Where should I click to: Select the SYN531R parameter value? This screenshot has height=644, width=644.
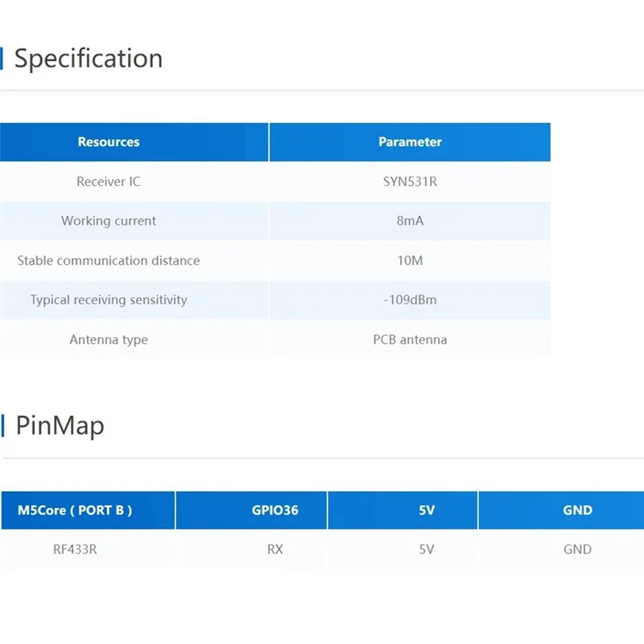tap(410, 181)
